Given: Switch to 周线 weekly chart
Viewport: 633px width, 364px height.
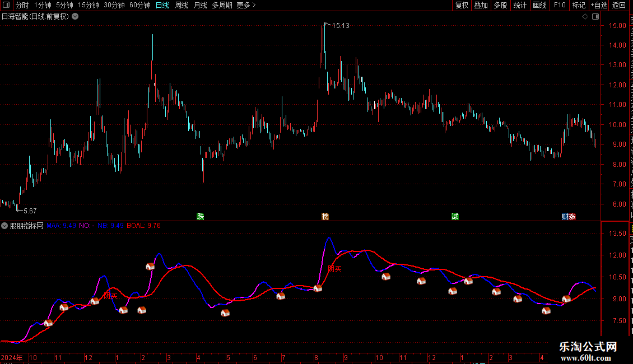Looking at the screenshot, I should pyautogui.click(x=181, y=5).
